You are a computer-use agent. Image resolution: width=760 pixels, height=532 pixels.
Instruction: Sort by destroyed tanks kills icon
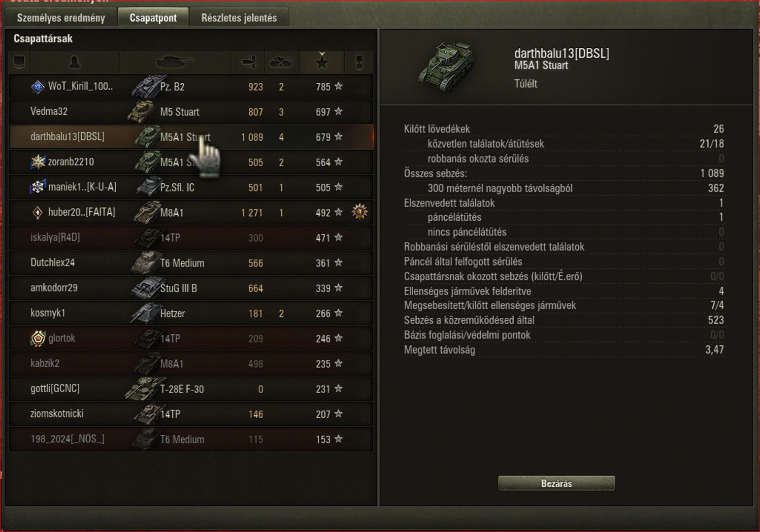[282, 62]
